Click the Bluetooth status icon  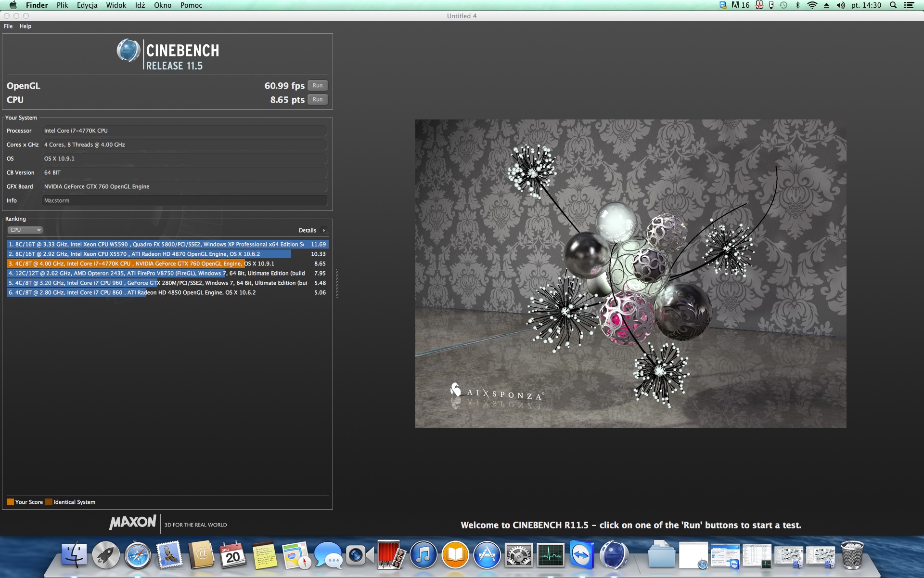point(798,5)
